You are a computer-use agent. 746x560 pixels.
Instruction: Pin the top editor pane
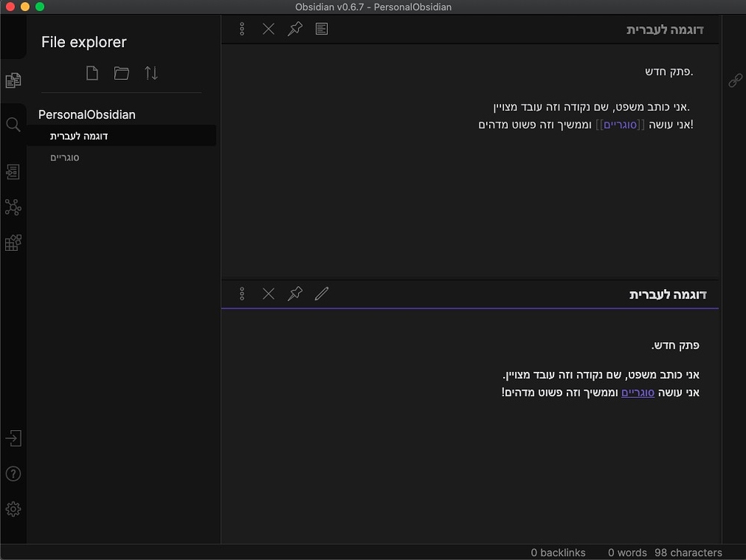(x=295, y=29)
